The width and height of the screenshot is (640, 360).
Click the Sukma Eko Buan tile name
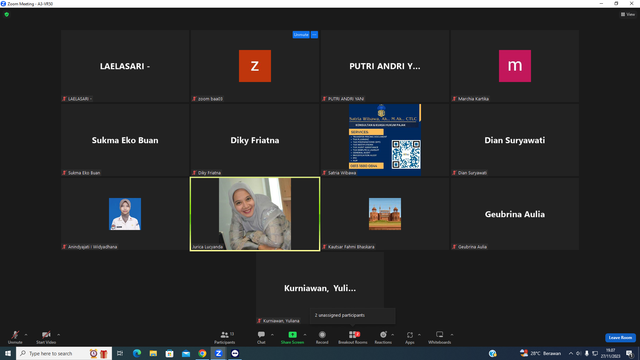point(125,140)
